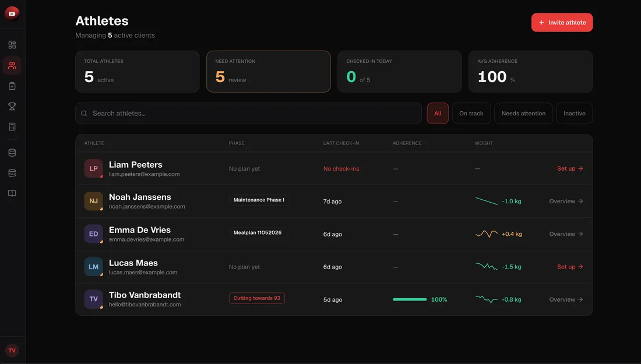Filter by Needs attention
641x364 pixels.
[523, 113]
